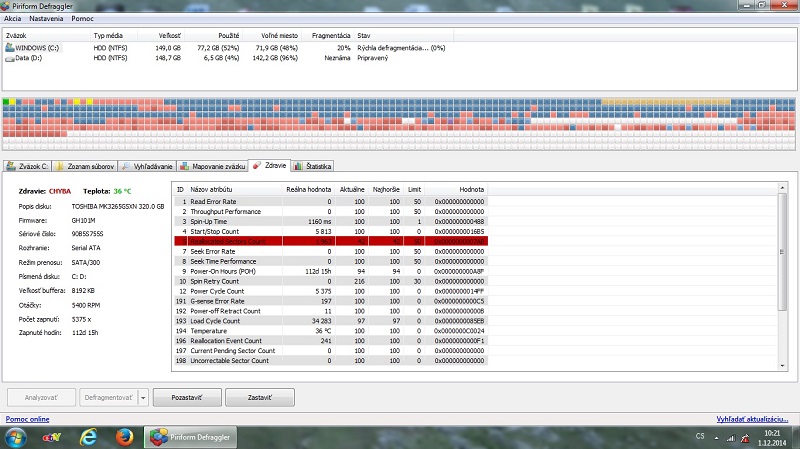This screenshot has height=449, width=800.
Task: Select the Load Cycle Count row
Action: point(331,321)
